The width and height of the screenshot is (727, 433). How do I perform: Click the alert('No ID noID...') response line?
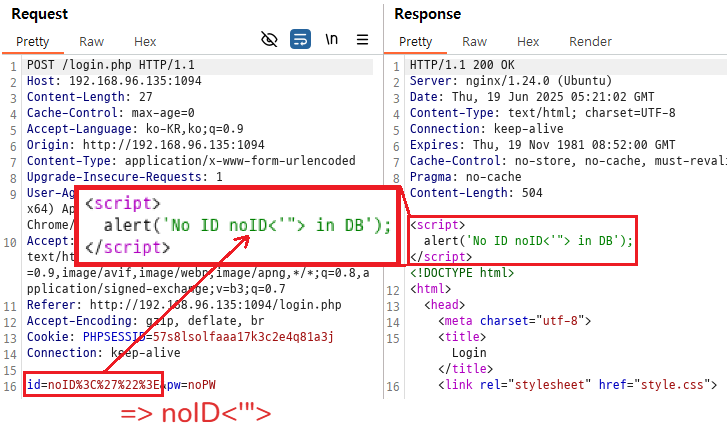point(528,241)
